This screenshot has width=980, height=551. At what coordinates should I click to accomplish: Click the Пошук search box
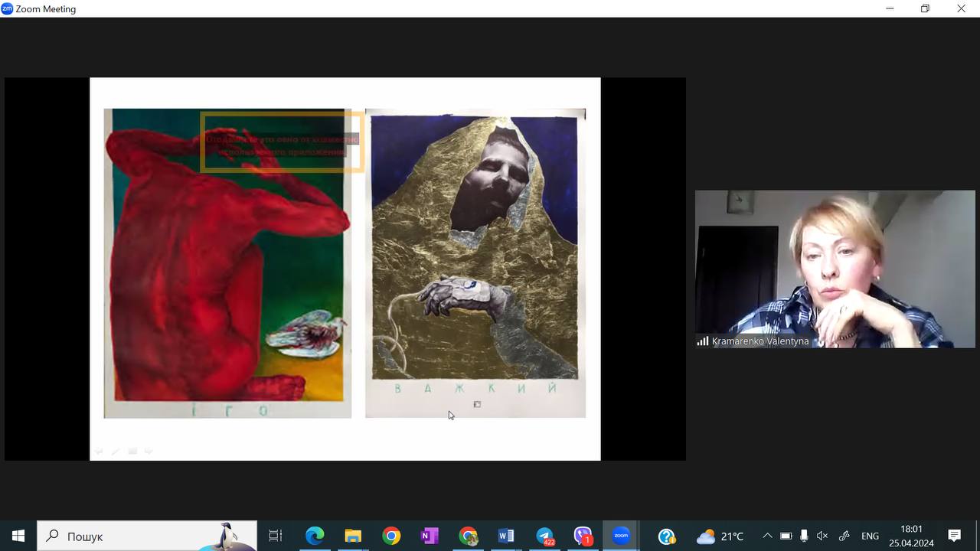coord(147,536)
